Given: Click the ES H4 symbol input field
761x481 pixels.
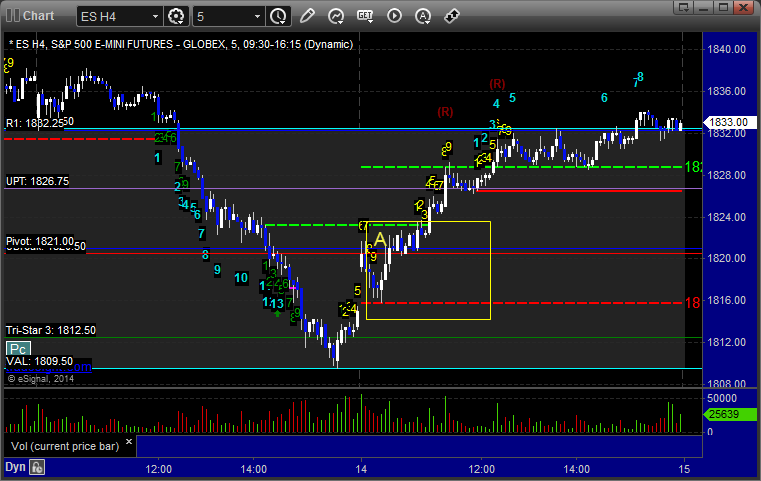Looking at the screenshot, I should click(x=114, y=17).
